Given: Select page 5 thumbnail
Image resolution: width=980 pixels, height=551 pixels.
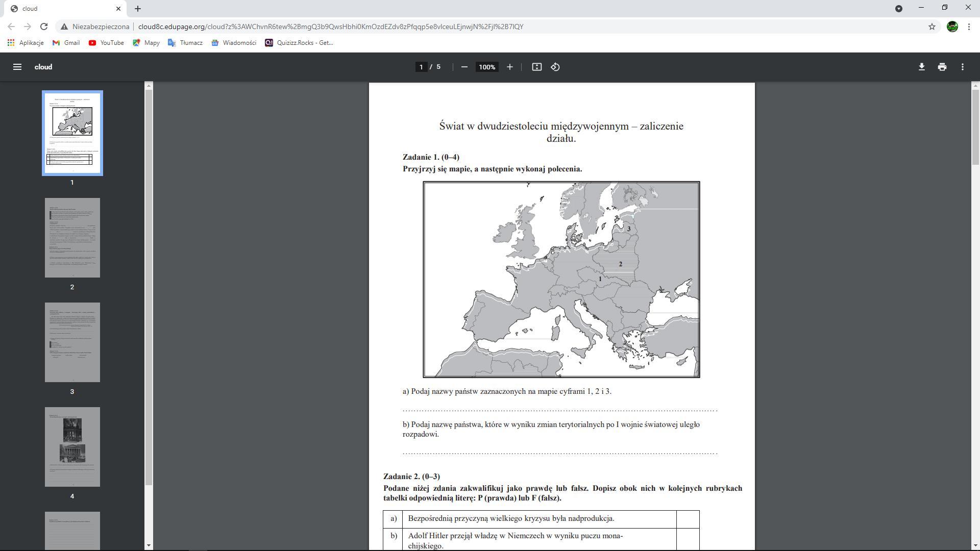Looking at the screenshot, I should tap(72, 531).
